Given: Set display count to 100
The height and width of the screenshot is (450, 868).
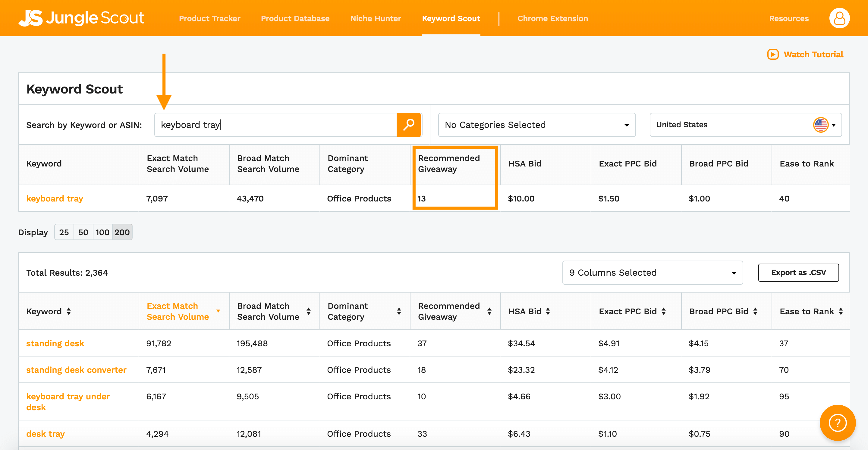Looking at the screenshot, I should [x=102, y=232].
